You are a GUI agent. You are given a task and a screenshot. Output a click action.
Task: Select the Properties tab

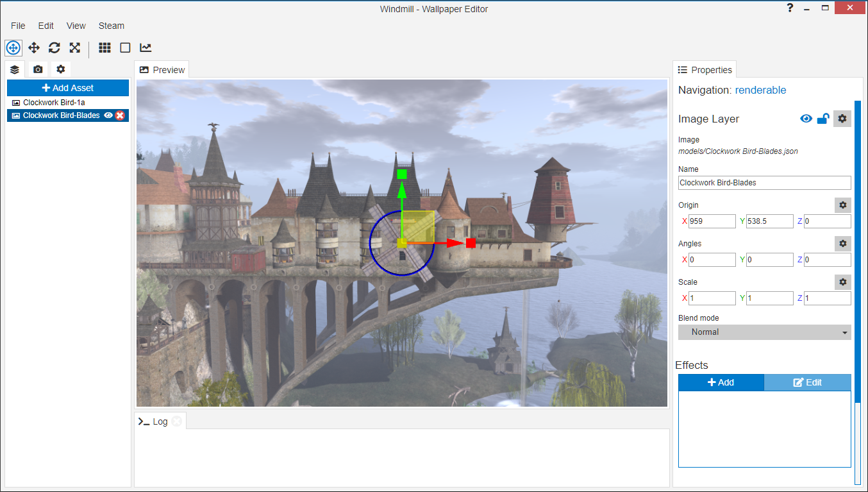point(705,70)
